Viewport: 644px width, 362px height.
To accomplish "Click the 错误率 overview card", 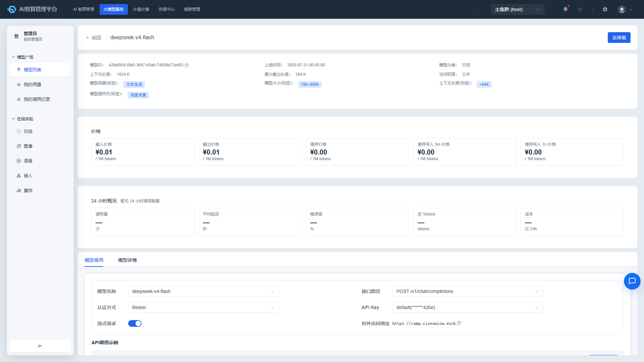I will (358, 222).
